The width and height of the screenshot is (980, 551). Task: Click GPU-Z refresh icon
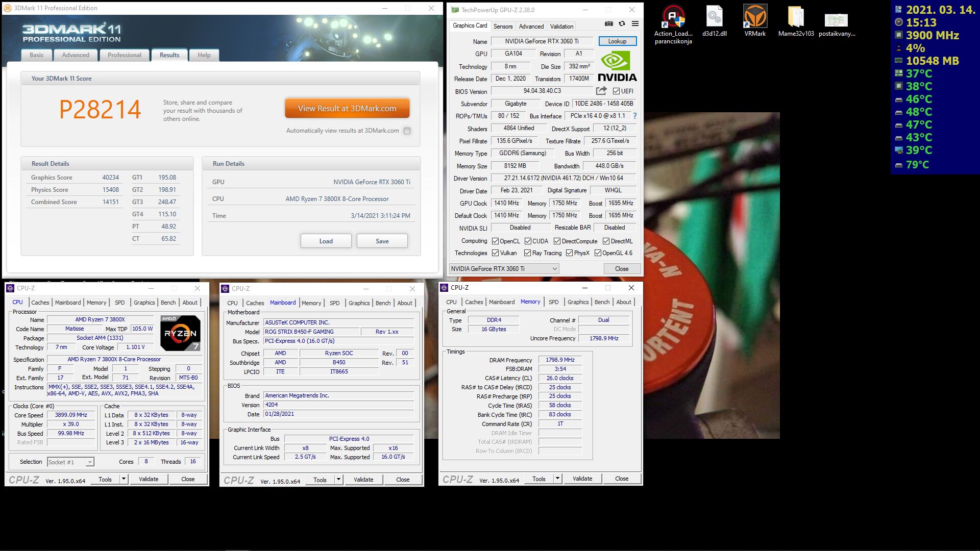point(622,24)
